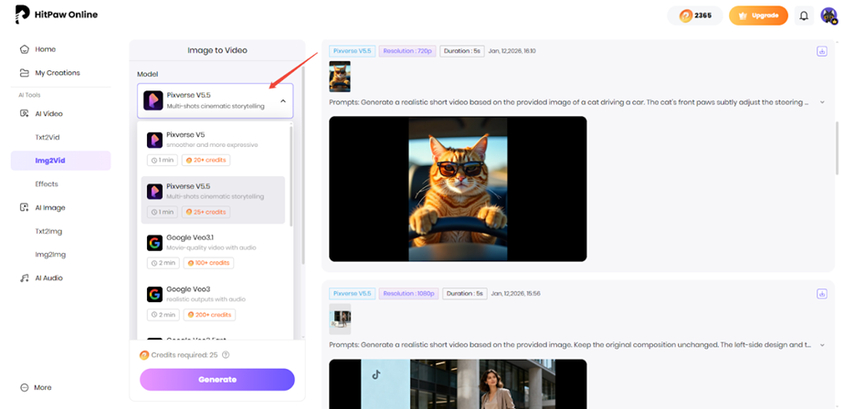Viewport: 855px width, 409px height.
Task: Click the 20+ credits badge
Action: 206,160
